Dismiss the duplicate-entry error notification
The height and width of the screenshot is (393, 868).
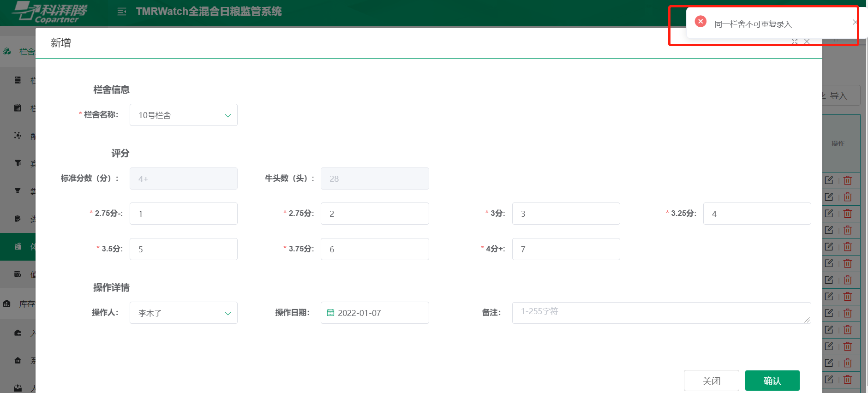pos(855,22)
